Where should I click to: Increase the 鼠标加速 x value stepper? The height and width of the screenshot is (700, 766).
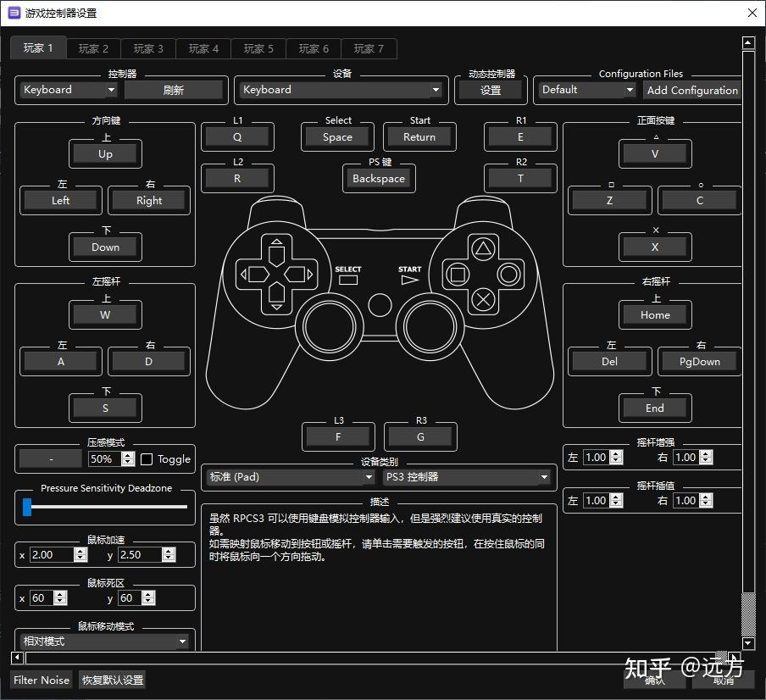[80, 550]
